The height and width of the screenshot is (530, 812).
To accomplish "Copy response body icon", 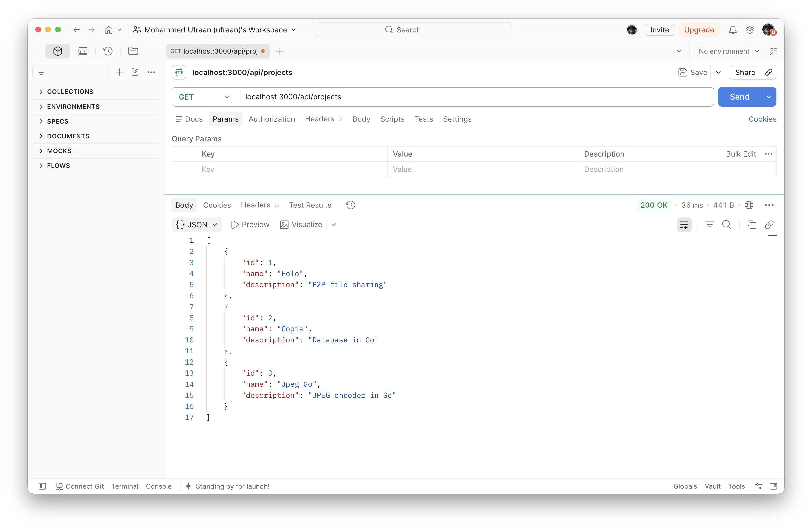I will [752, 224].
